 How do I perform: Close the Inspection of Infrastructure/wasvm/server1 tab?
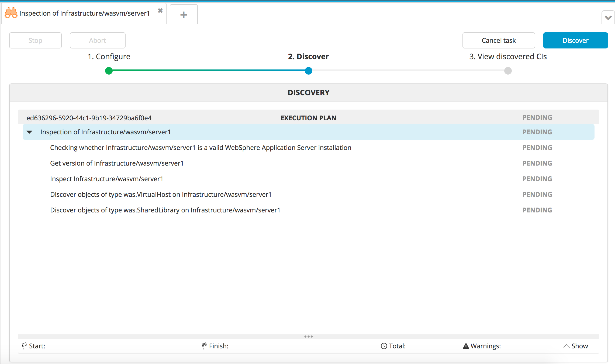point(160,10)
